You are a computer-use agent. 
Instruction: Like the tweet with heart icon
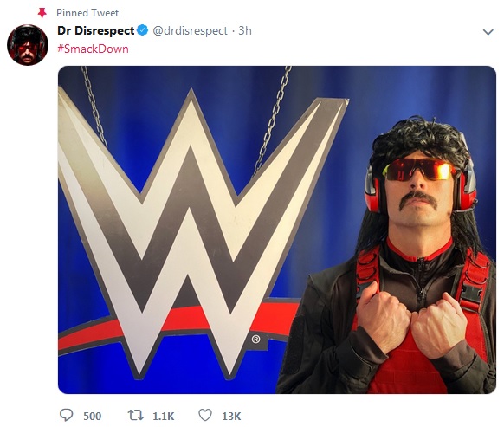coord(205,415)
